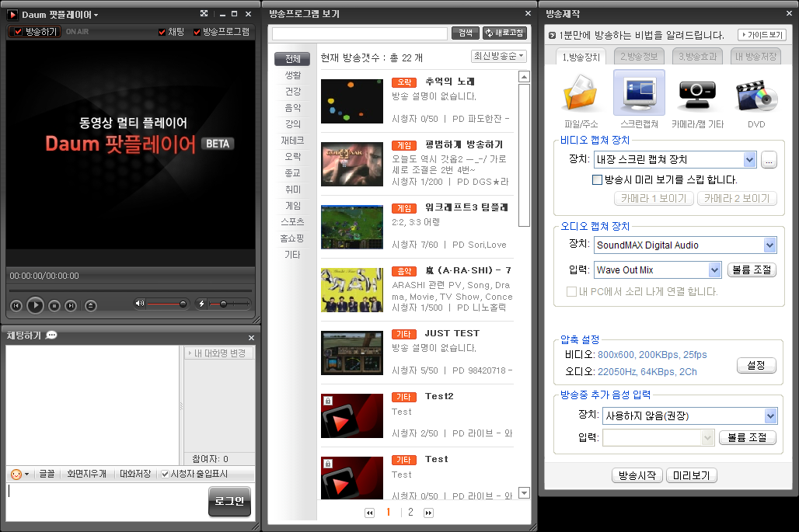Select the 전체 category

(x=292, y=59)
